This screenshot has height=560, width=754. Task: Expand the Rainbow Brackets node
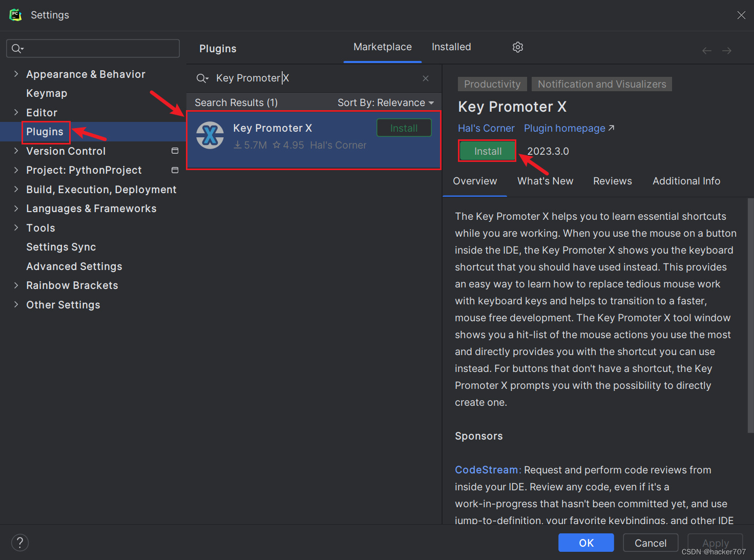pos(16,285)
